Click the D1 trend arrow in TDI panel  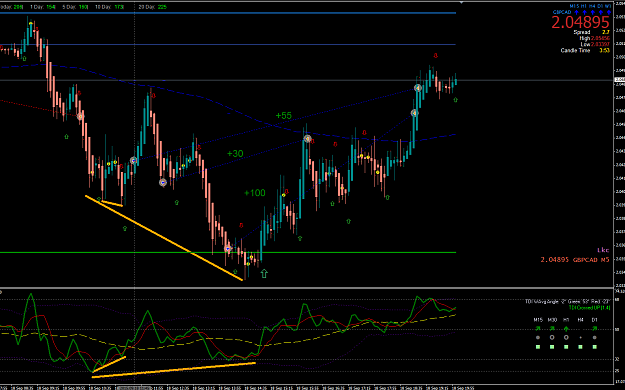pos(595,328)
